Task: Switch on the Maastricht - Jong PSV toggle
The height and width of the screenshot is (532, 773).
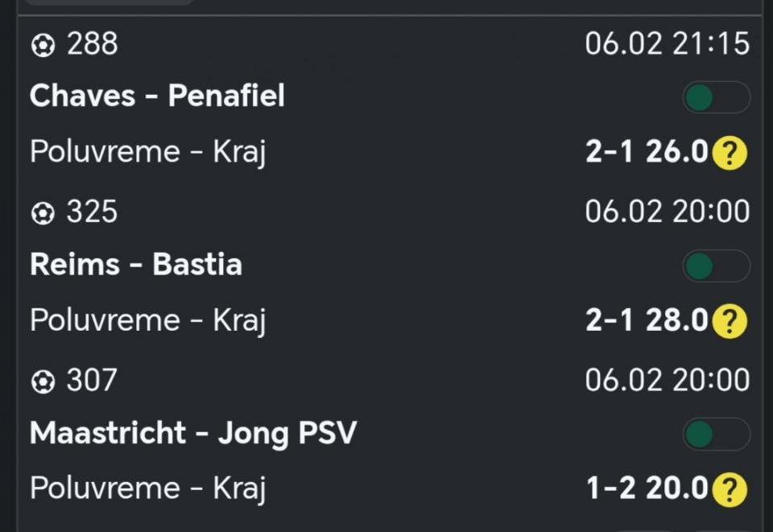Action: click(716, 435)
